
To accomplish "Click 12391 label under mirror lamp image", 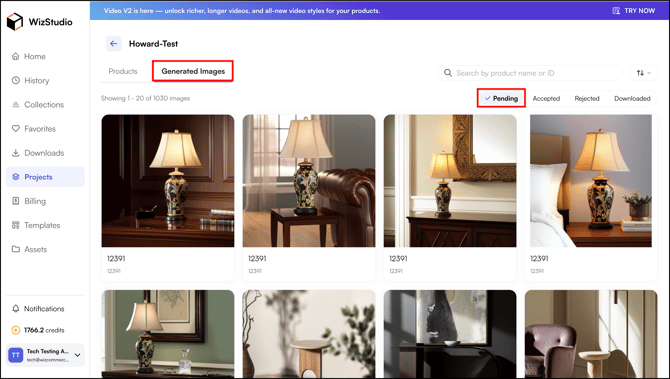I will coord(398,259).
